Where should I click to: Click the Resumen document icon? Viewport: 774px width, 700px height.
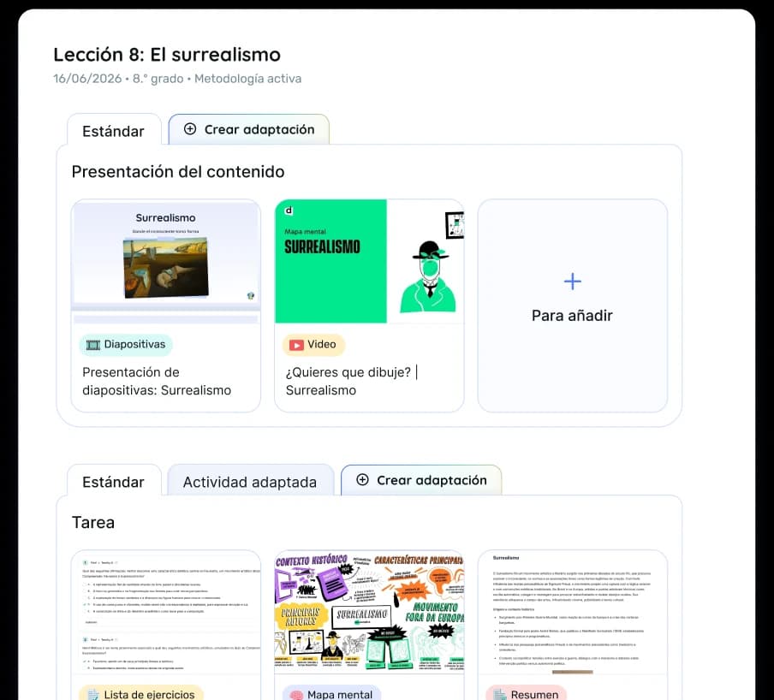tap(500, 695)
